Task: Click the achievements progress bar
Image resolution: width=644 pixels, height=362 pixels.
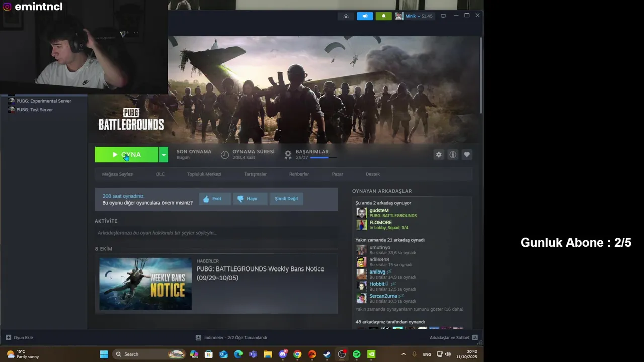Action: pos(323,158)
